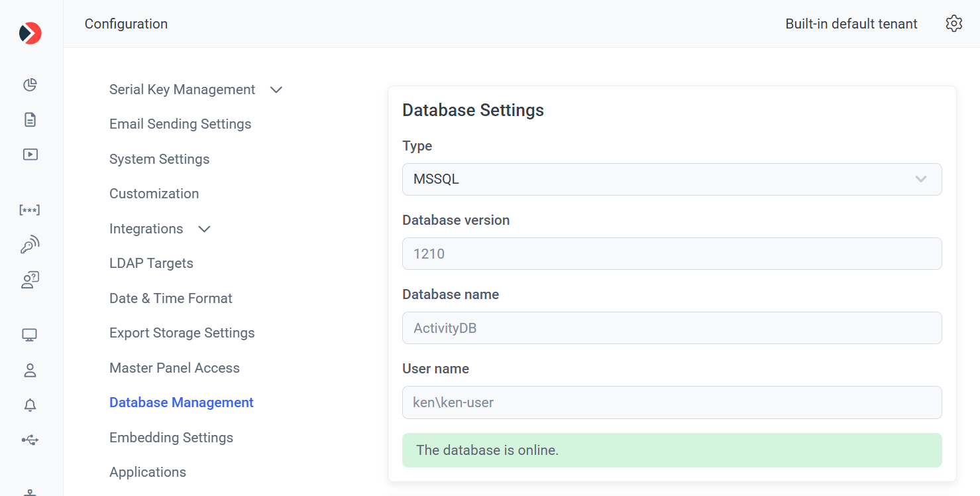Click the app logo in the sidebar

tap(30, 33)
